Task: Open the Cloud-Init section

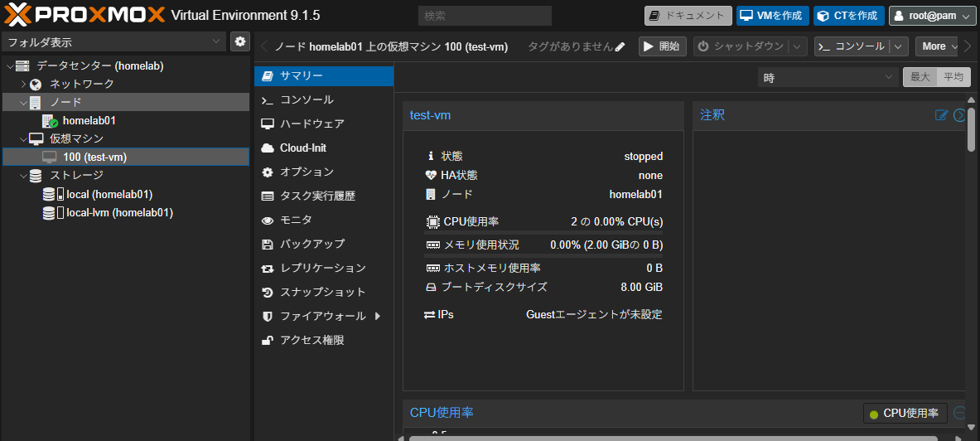Action: click(324, 148)
